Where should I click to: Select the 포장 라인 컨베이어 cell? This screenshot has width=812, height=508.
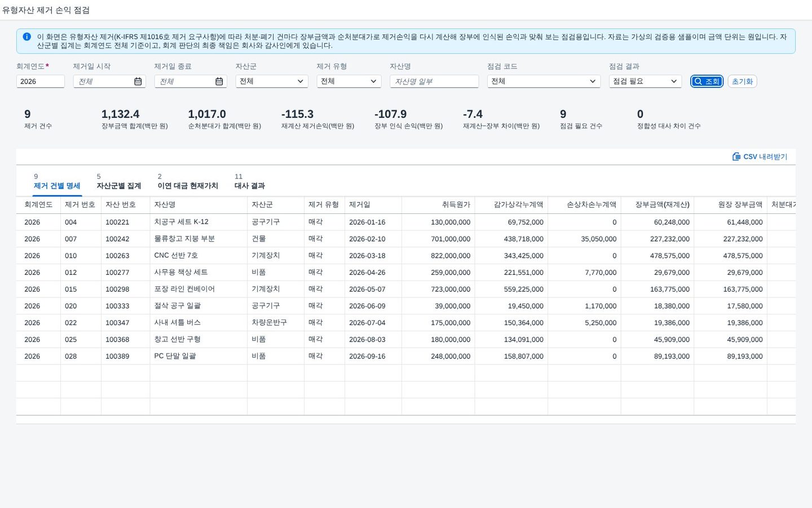[x=198, y=289]
